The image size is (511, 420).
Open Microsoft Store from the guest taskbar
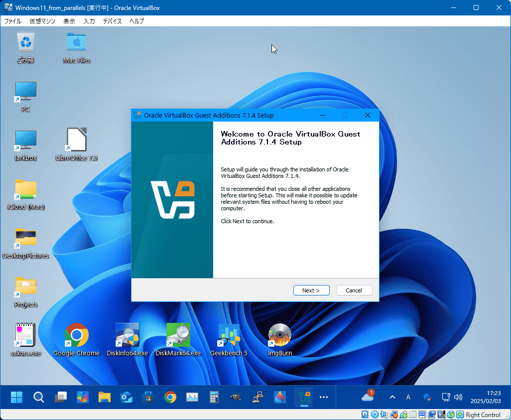148,397
